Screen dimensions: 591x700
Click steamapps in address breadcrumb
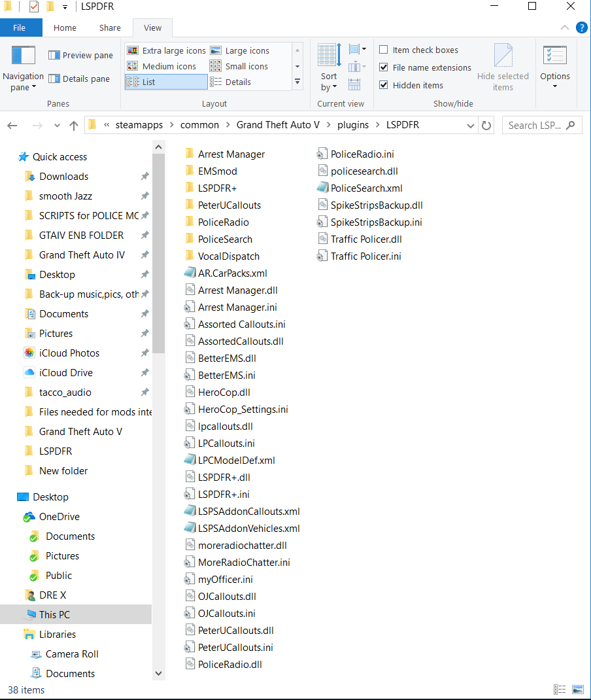[139, 125]
